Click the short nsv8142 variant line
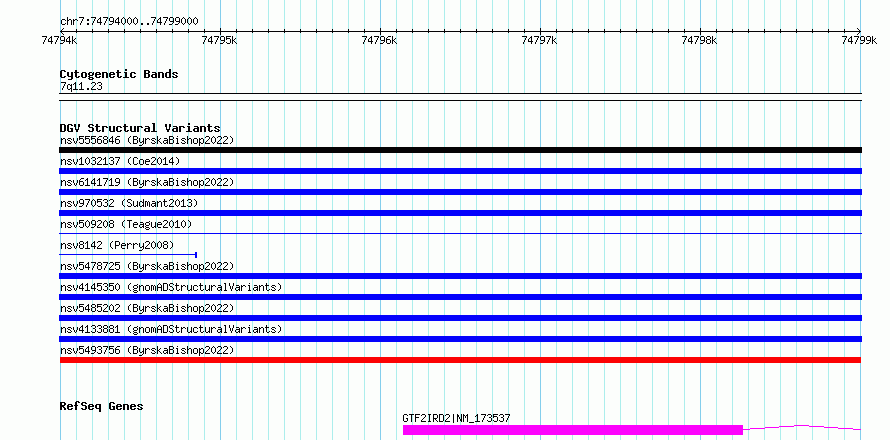 point(128,255)
